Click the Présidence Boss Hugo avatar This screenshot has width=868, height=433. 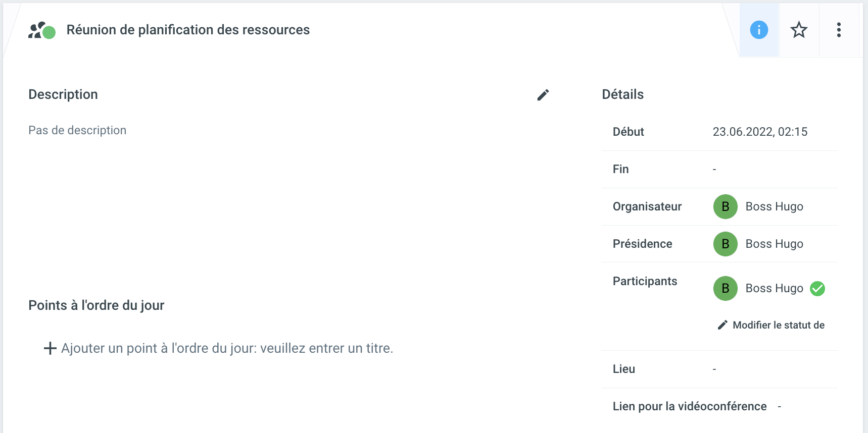point(726,244)
